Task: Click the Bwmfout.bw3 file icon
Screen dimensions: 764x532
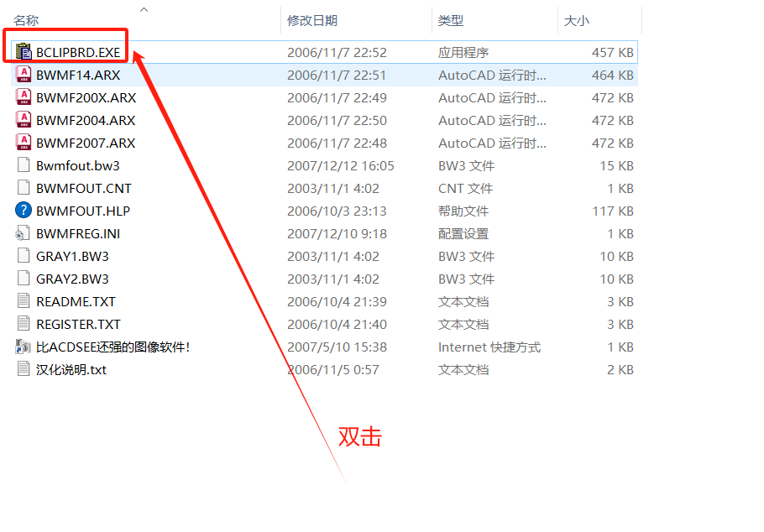Action: tap(23, 164)
